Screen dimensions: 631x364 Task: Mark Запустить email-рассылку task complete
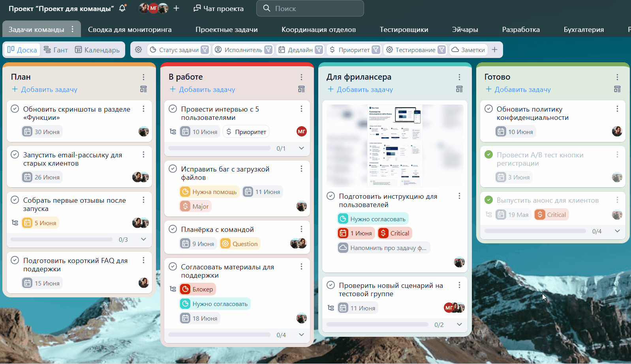pyautogui.click(x=15, y=155)
